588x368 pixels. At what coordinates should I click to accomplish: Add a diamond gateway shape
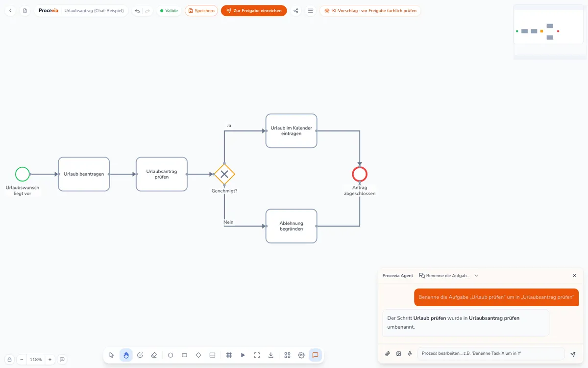tap(198, 355)
